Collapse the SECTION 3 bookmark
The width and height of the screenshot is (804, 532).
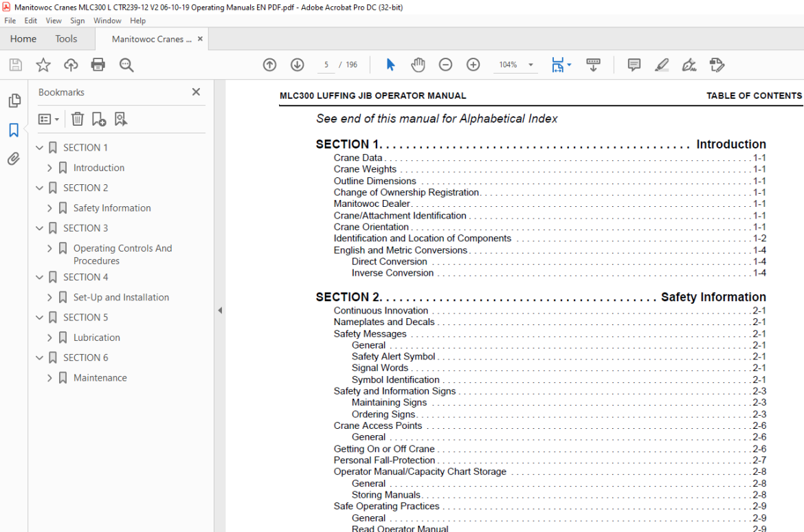[x=39, y=228]
